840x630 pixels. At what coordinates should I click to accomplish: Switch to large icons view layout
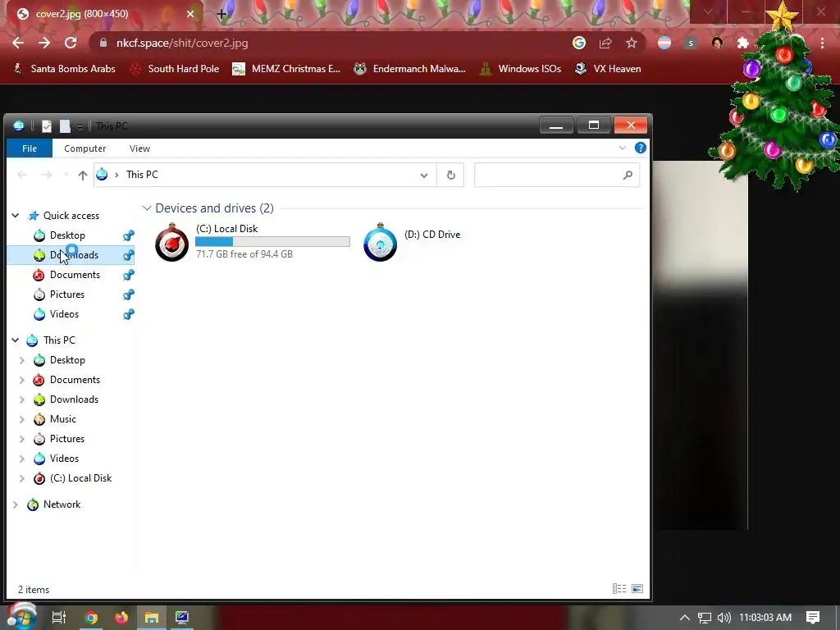pyautogui.click(x=637, y=589)
